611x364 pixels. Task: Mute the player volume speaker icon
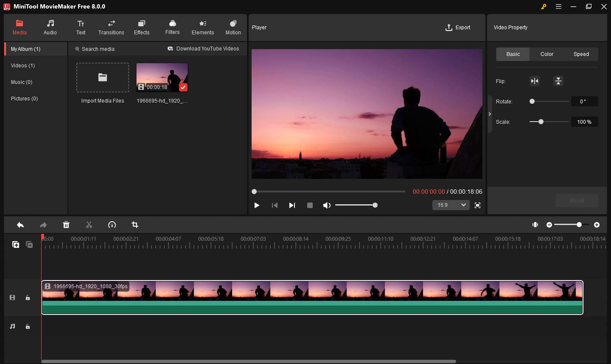pyautogui.click(x=327, y=205)
